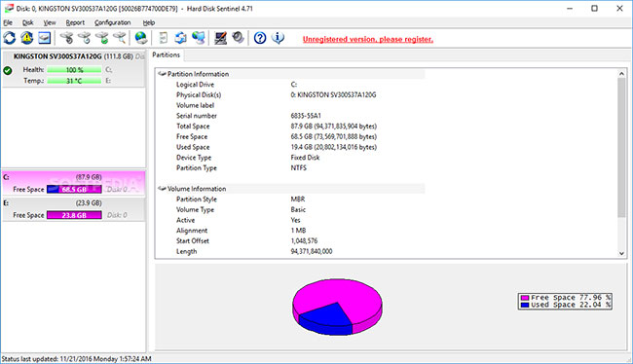Click the Volume Type value Basic
Screen dimensions: 633x364
point(298,209)
